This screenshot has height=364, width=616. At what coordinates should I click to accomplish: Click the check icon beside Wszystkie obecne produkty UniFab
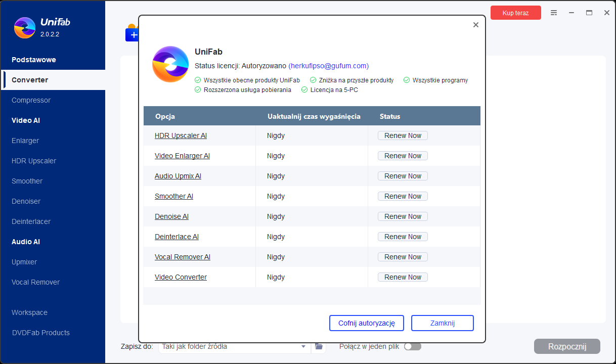click(x=198, y=80)
